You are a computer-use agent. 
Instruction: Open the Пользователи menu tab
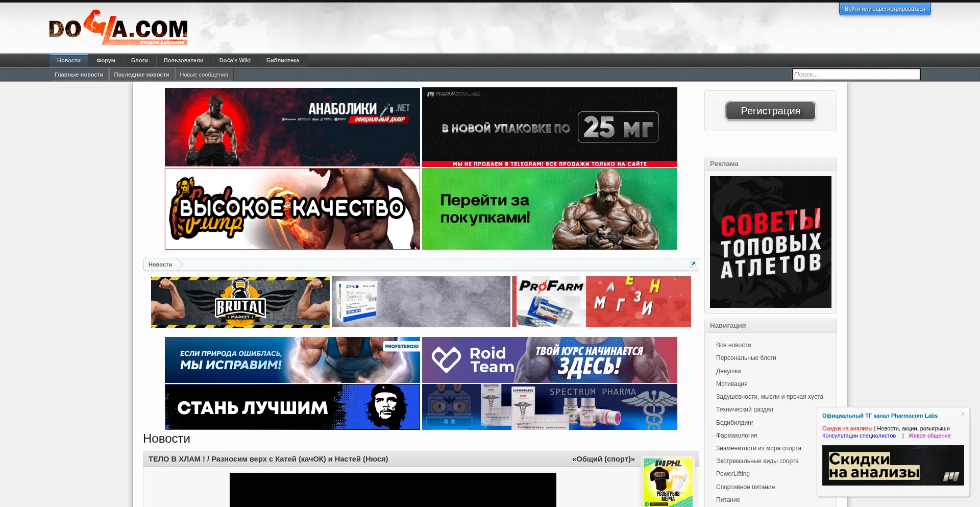[x=183, y=60]
